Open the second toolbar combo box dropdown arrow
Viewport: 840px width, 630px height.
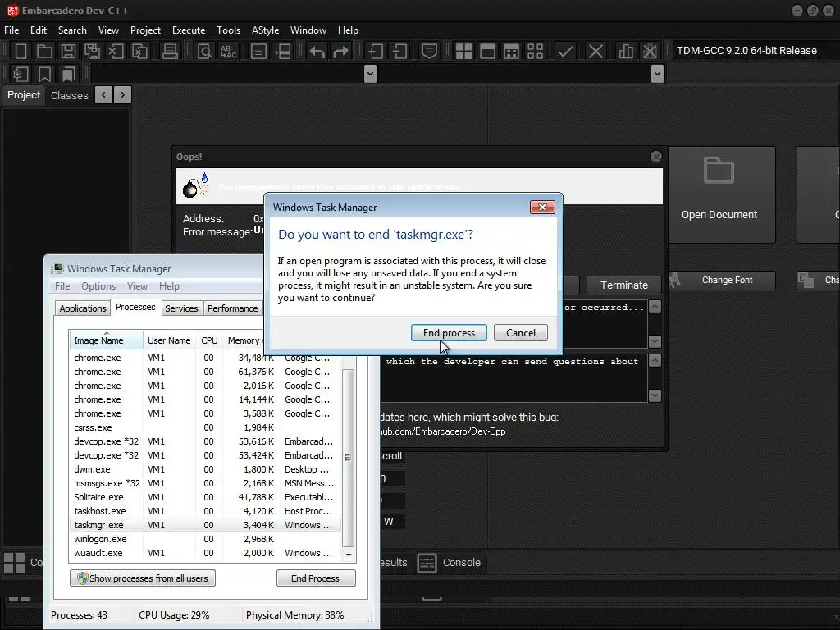coord(657,73)
